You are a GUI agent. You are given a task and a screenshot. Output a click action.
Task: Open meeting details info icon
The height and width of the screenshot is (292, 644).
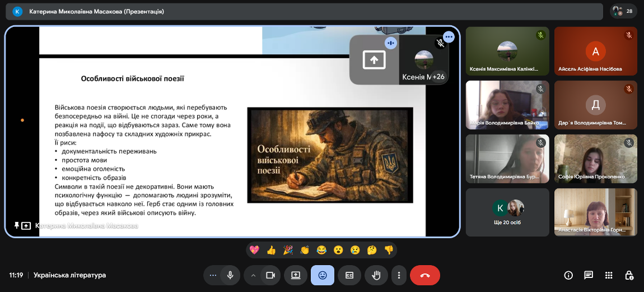coord(568,275)
